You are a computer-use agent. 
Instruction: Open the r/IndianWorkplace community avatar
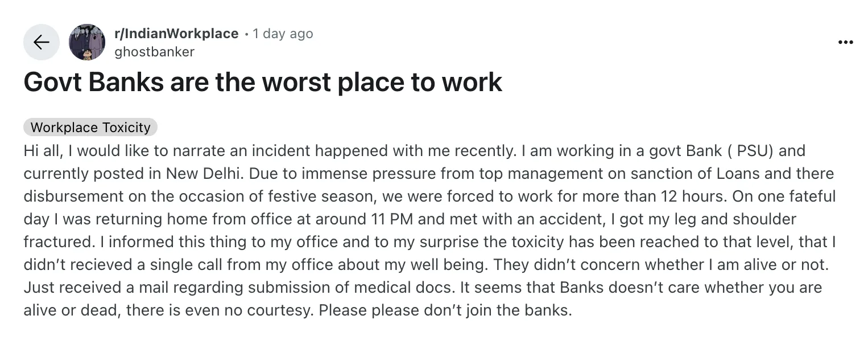pos(87,42)
